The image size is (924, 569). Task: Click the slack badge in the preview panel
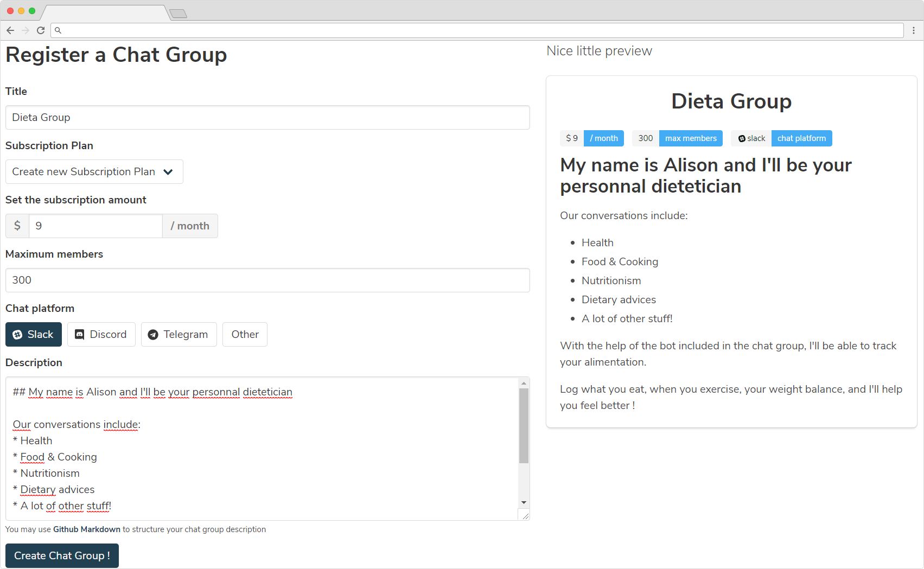(750, 138)
